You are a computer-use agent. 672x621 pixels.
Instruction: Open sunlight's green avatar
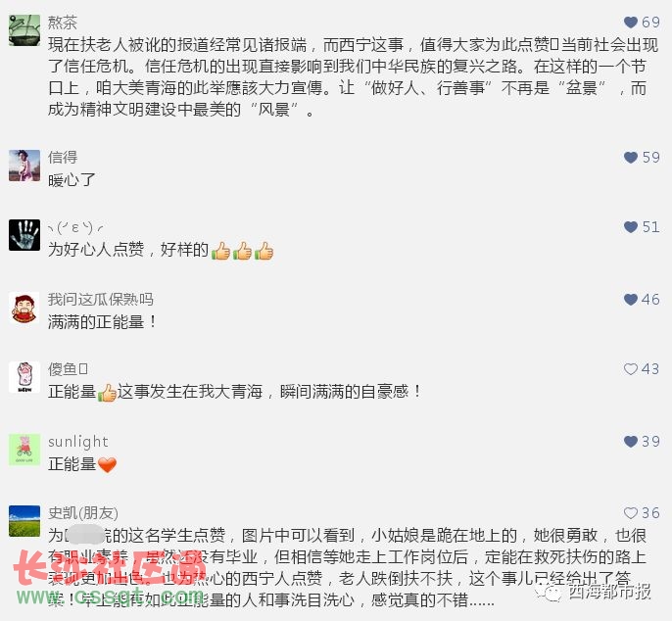point(24,450)
